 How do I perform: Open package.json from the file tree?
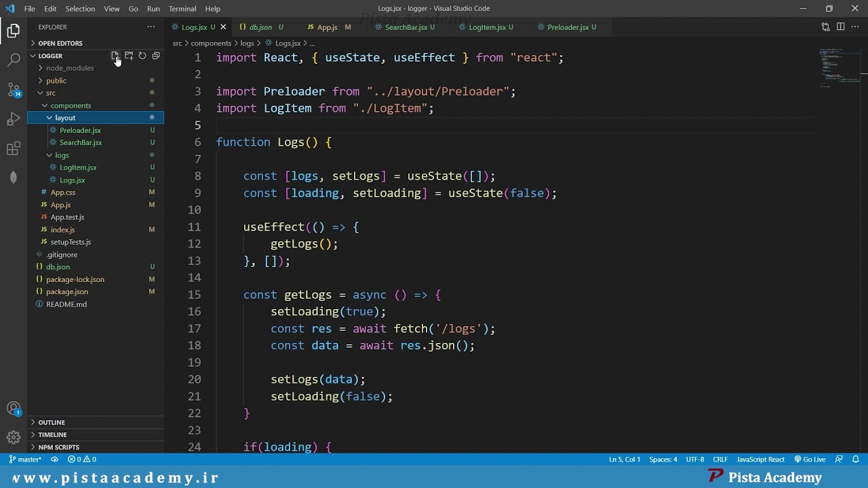[96, 291]
